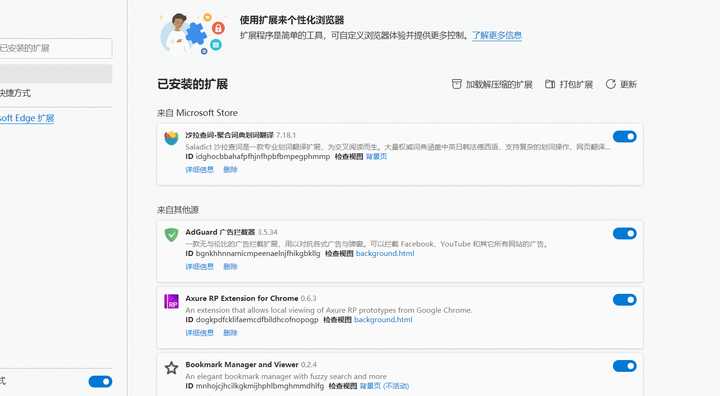This screenshot has height=396, width=720.
Task: Click the Axure RP extension description text
Action: click(329, 310)
